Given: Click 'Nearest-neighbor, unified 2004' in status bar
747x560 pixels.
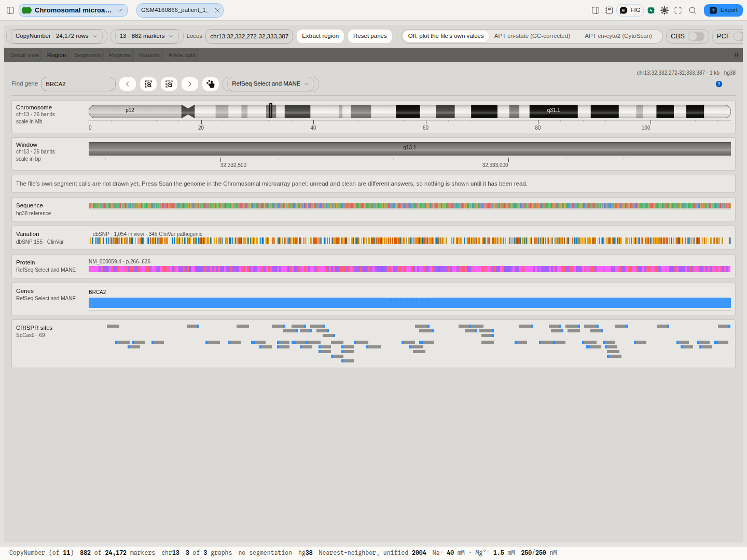Looking at the screenshot, I should coord(372,553).
